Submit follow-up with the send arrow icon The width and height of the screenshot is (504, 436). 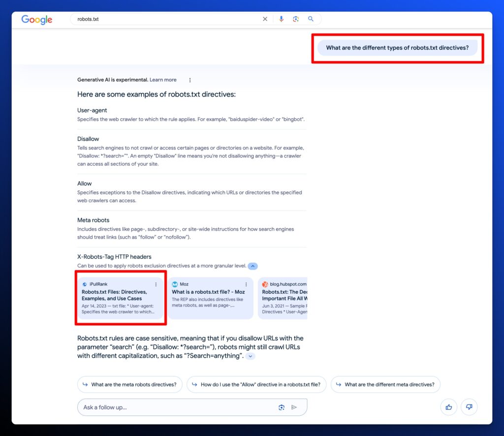294,407
